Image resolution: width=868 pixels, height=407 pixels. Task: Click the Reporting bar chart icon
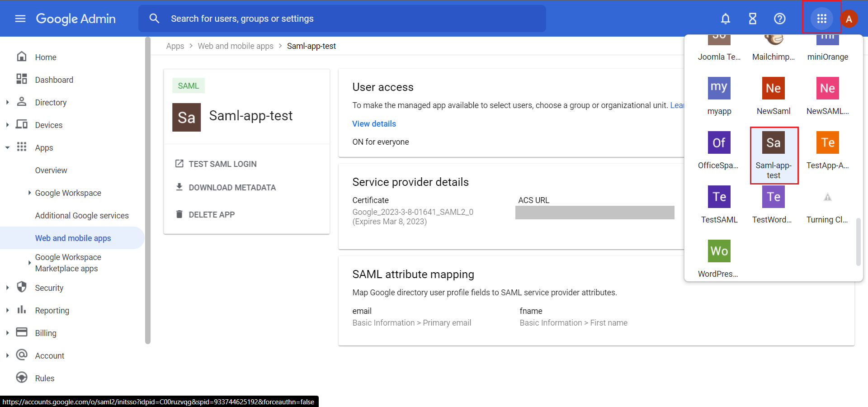pos(22,310)
